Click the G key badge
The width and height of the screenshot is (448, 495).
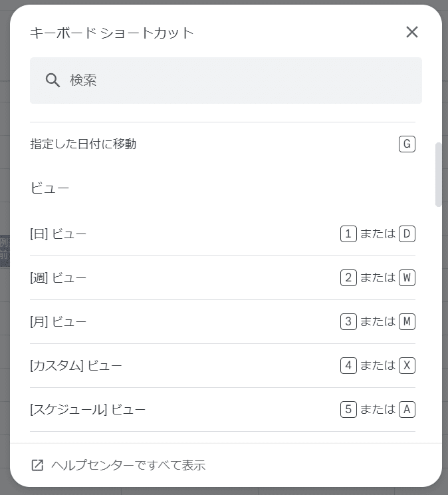pyautogui.click(x=407, y=144)
